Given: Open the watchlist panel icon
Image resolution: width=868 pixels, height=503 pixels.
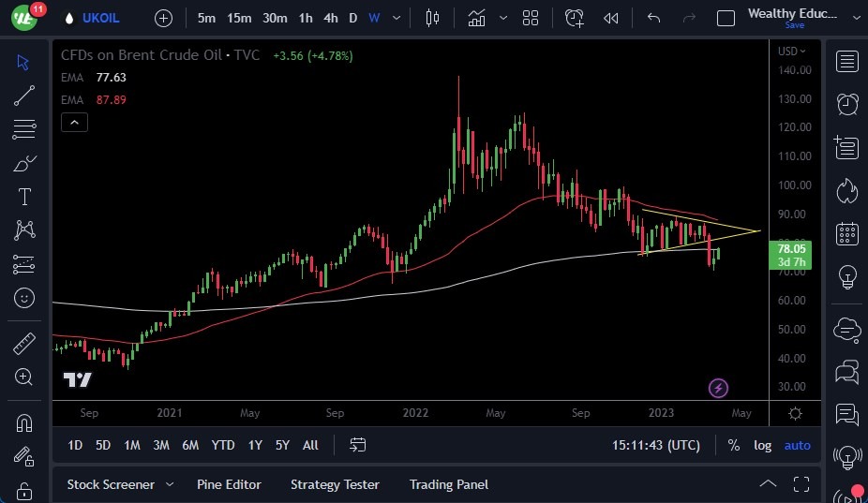Looking at the screenshot, I should 847,62.
